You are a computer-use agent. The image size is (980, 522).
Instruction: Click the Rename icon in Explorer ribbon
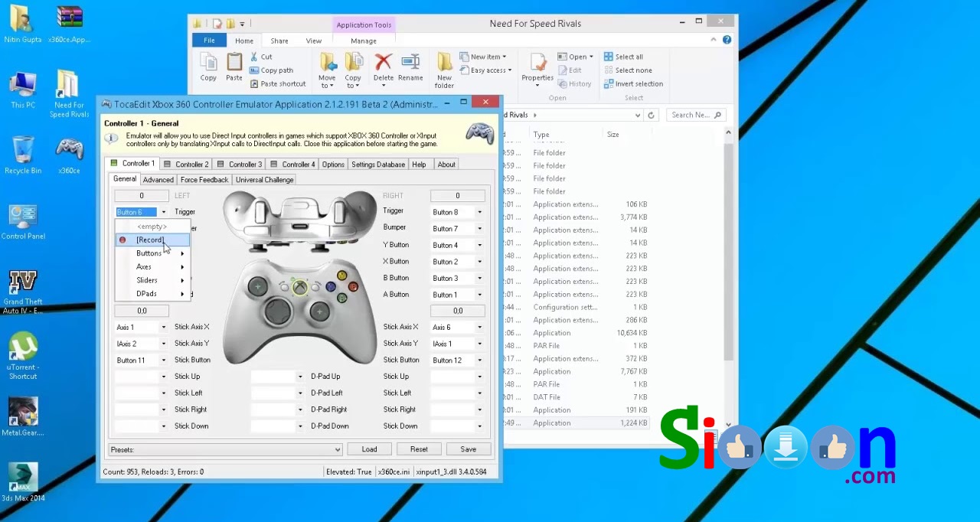(410, 67)
